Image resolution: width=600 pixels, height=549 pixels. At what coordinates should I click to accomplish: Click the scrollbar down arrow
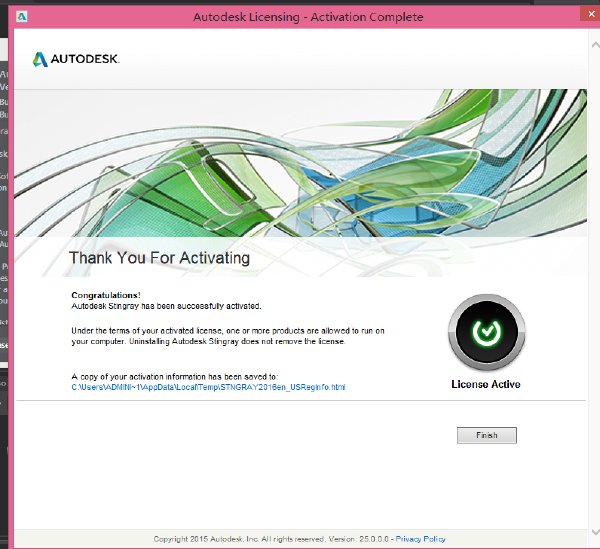click(x=595, y=532)
